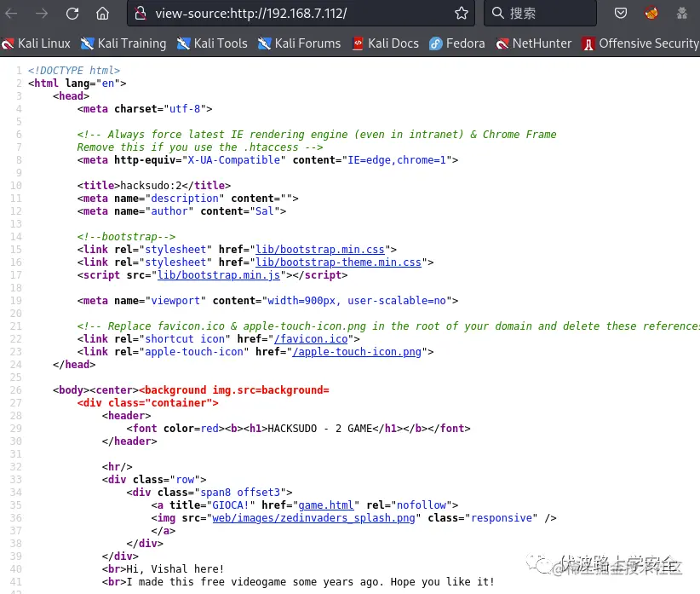700x594 pixels.
Task: Click the bootstrap comment on line 14
Action: [126, 237]
